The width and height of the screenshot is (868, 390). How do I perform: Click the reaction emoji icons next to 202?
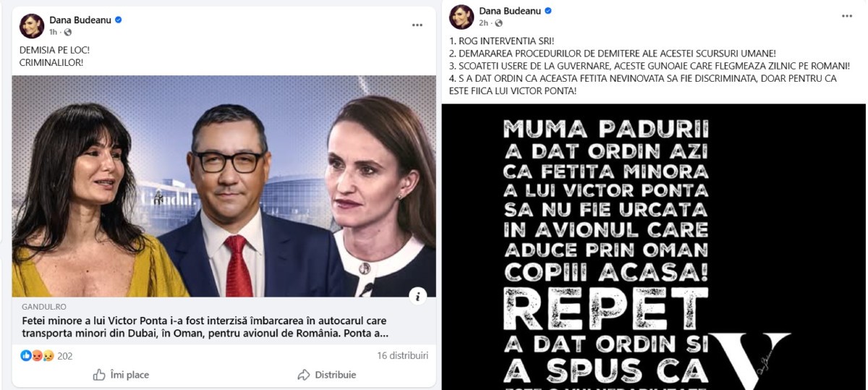point(37,356)
